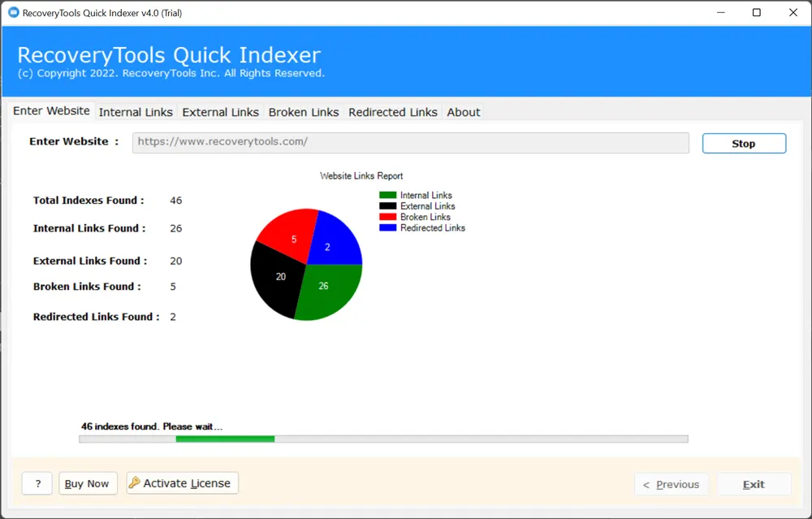The height and width of the screenshot is (519, 812).
Task: Click the Website Links Report chart title
Action: [x=361, y=176]
